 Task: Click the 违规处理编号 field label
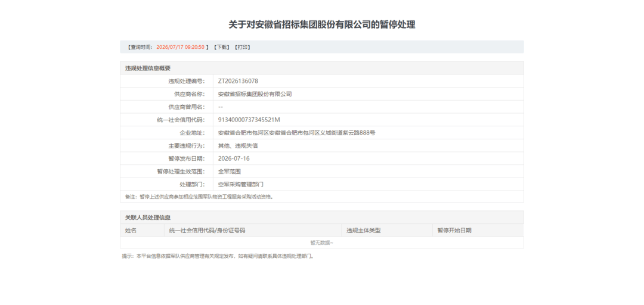[187, 81]
